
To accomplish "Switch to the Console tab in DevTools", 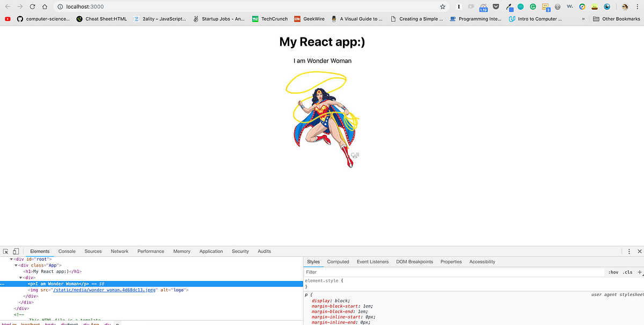I will pos(67,251).
